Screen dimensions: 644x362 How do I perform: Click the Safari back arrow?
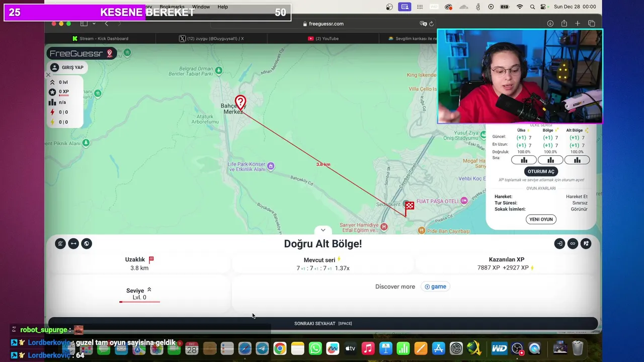pyautogui.click(x=106, y=24)
